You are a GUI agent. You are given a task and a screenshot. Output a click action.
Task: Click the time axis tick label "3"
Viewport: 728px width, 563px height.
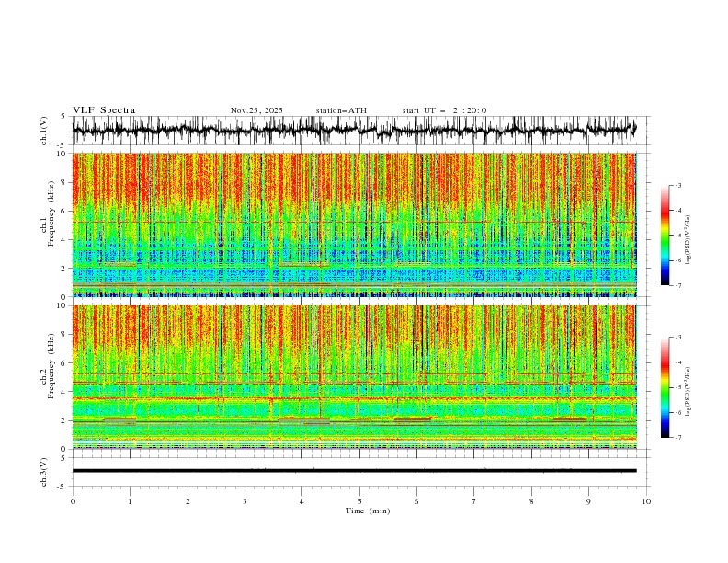pyautogui.click(x=245, y=501)
